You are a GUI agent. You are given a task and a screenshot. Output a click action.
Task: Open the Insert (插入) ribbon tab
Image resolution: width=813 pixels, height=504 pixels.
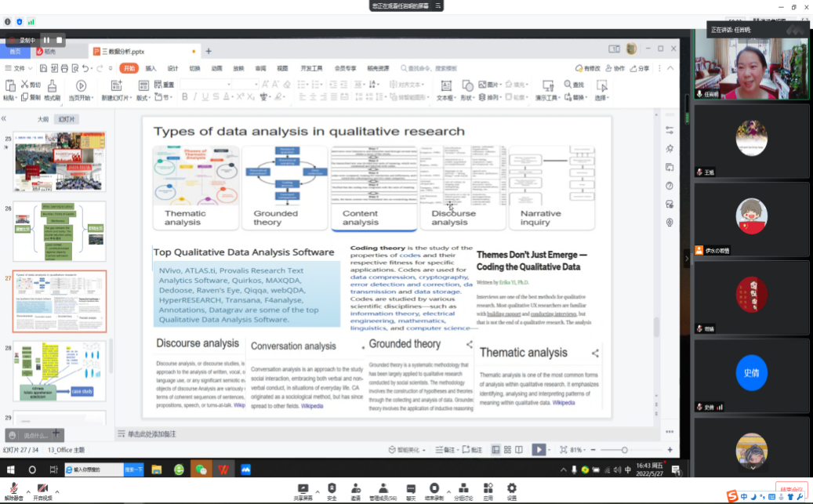click(x=151, y=68)
